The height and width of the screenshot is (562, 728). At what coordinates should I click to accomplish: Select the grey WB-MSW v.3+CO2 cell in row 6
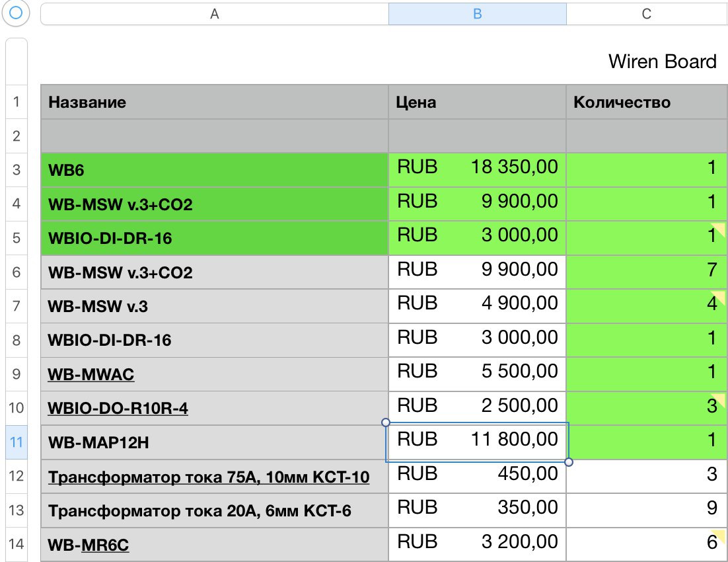215,272
